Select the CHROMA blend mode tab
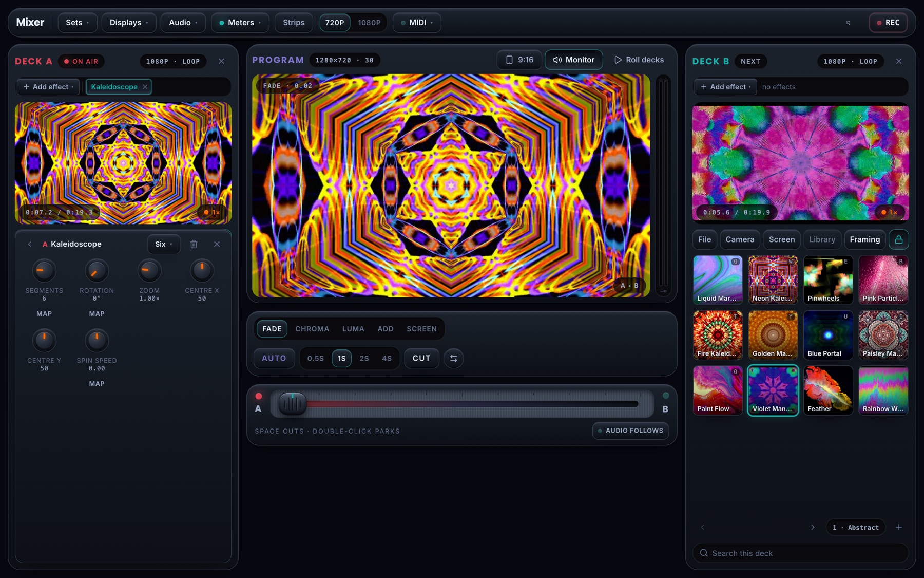924x578 pixels. pyautogui.click(x=312, y=329)
